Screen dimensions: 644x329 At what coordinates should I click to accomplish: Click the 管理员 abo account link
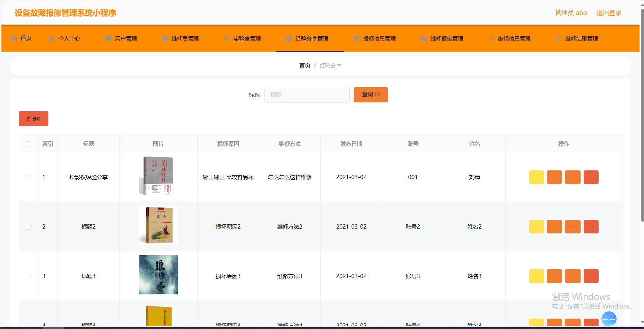[x=571, y=13]
